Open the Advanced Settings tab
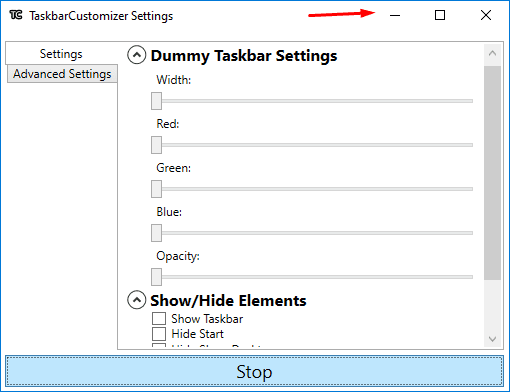This screenshot has height=392, width=510. pyautogui.click(x=62, y=74)
